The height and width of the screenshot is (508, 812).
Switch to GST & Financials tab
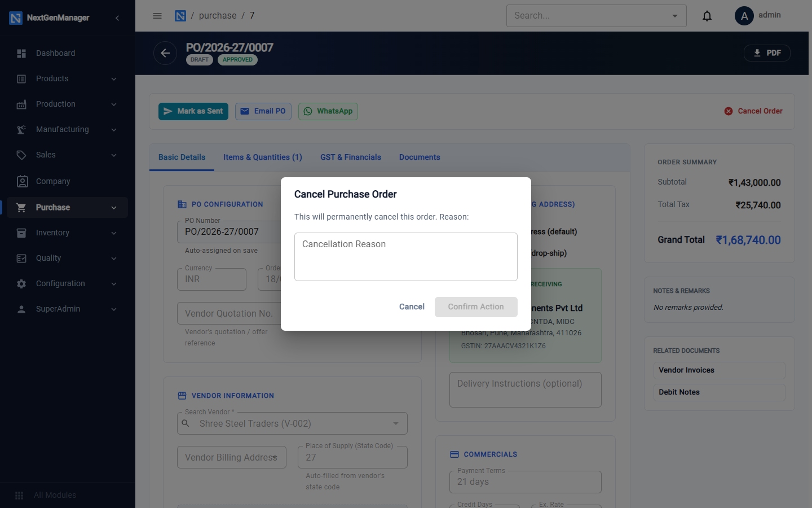tap(351, 157)
